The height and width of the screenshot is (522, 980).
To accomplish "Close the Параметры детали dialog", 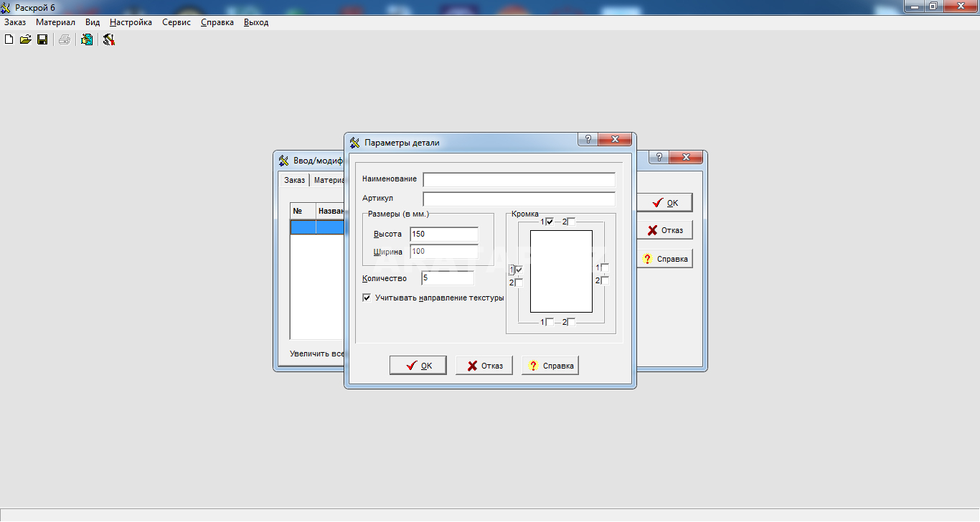I will [615, 139].
